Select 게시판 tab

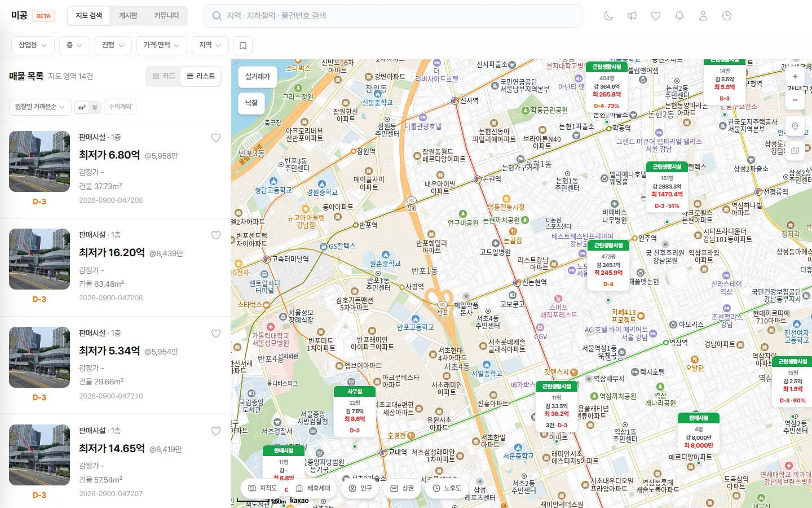click(x=128, y=16)
